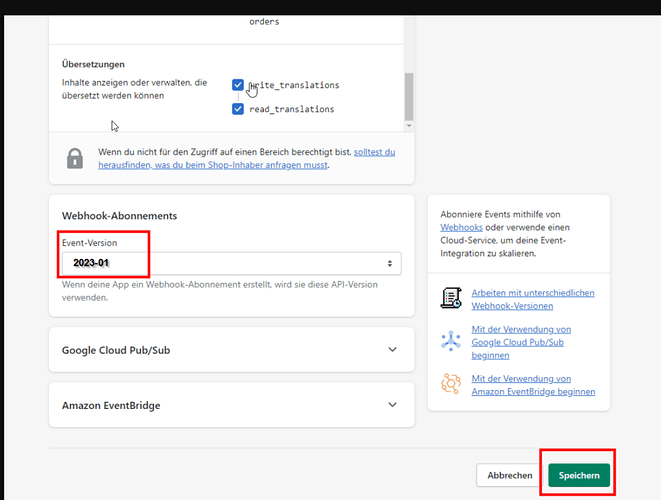Open the Event-Version dropdown showing 2023-01
Screen dimensions: 661x500
(x=231, y=263)
